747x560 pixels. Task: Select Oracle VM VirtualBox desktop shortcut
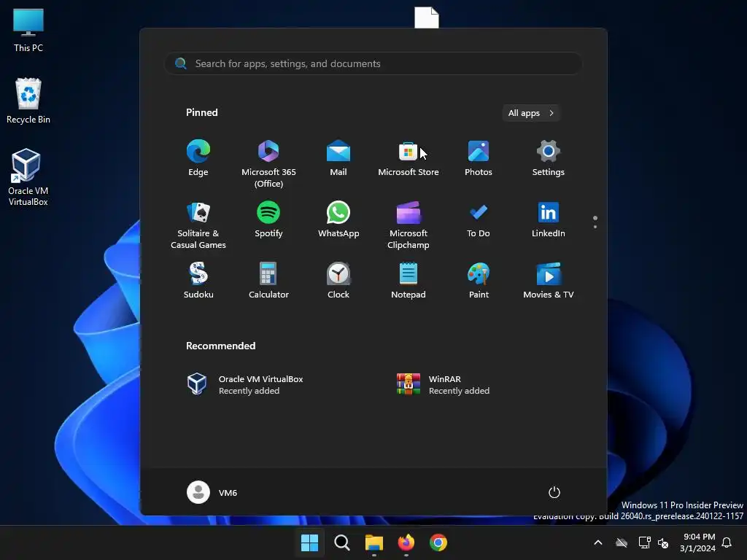pyautogui.click(x=28, y=177)
